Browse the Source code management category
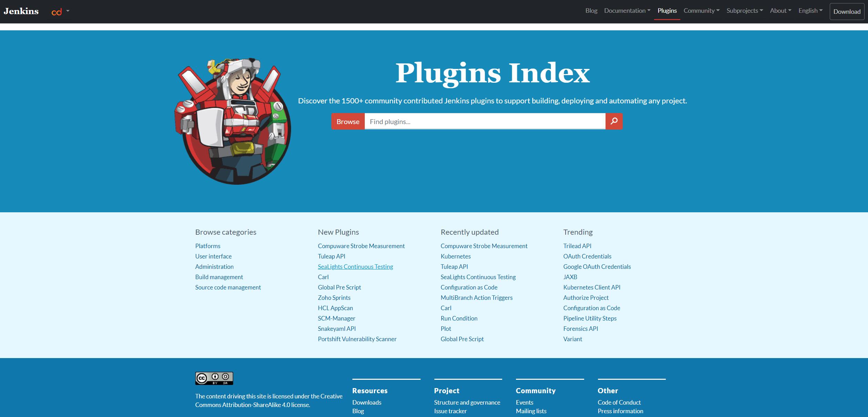The image size is (868, 417). 228,287
